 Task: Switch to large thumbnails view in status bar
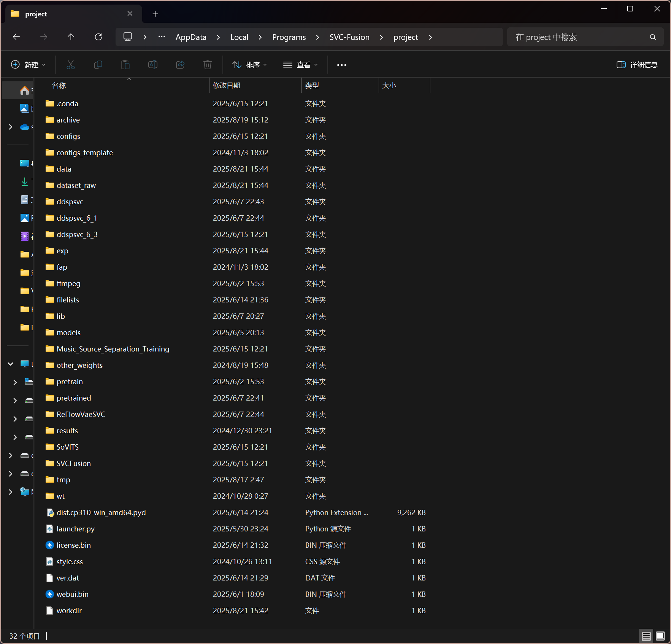(660, 636)
